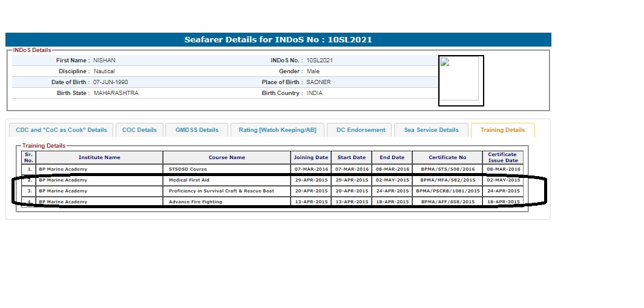Switch to the COC Details tab

(x=139, y=130)
